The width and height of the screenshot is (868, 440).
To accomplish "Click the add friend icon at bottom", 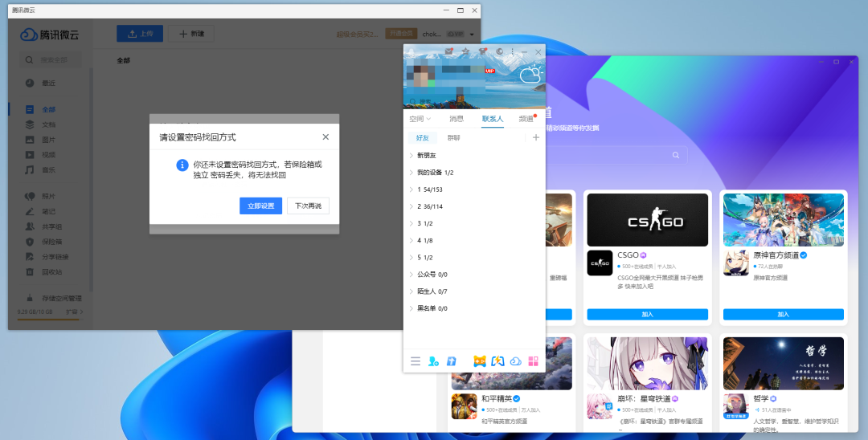I will point(433,361).
